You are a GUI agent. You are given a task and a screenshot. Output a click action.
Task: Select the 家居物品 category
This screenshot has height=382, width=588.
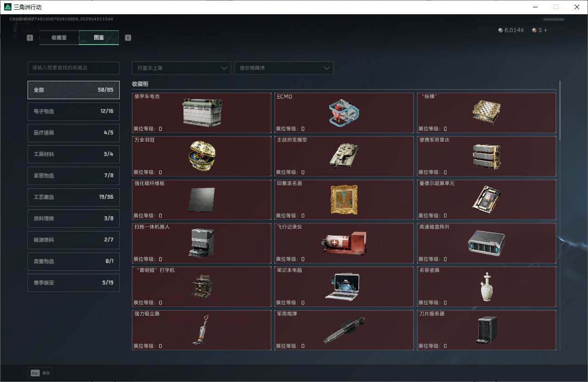[73, 175]
